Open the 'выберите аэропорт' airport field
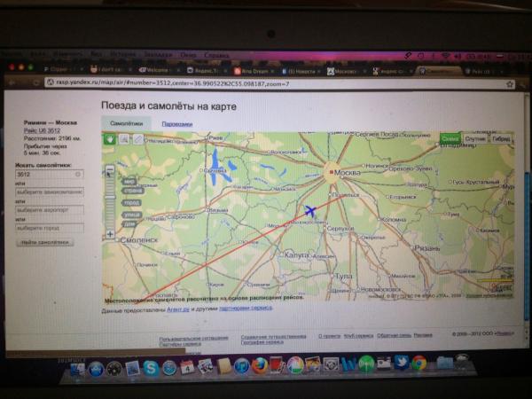532x399 pixels. coord(50,210)
